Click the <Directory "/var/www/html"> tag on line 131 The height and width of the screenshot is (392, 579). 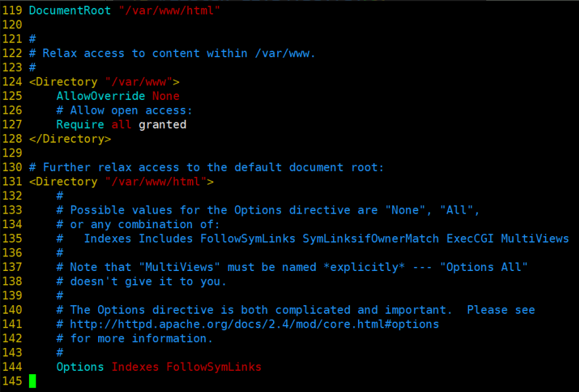tap(121, 182)
